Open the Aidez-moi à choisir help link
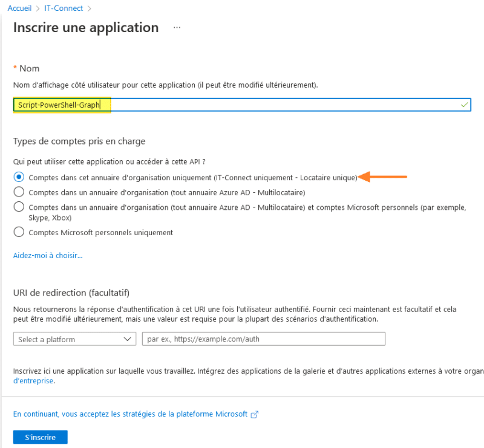Viewport: 484px width, 448px height. coord(48,255)
